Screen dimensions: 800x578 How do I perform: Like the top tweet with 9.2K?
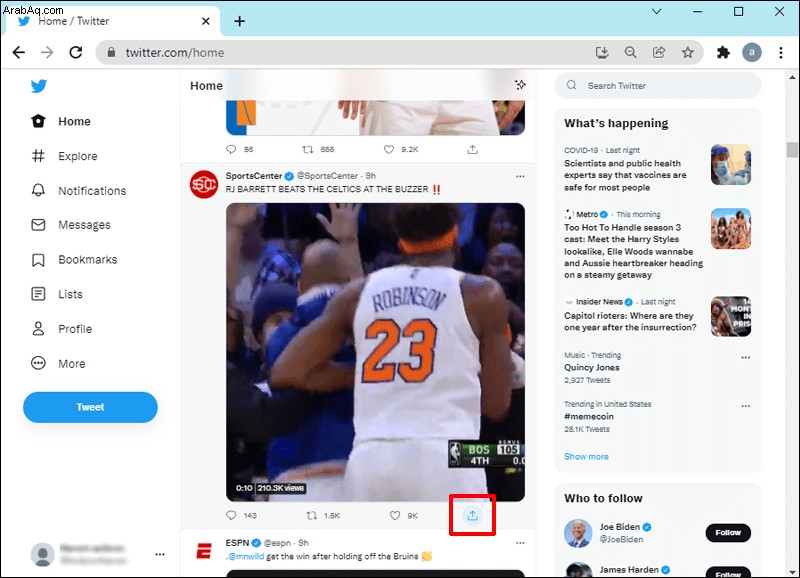pos(389,149)
